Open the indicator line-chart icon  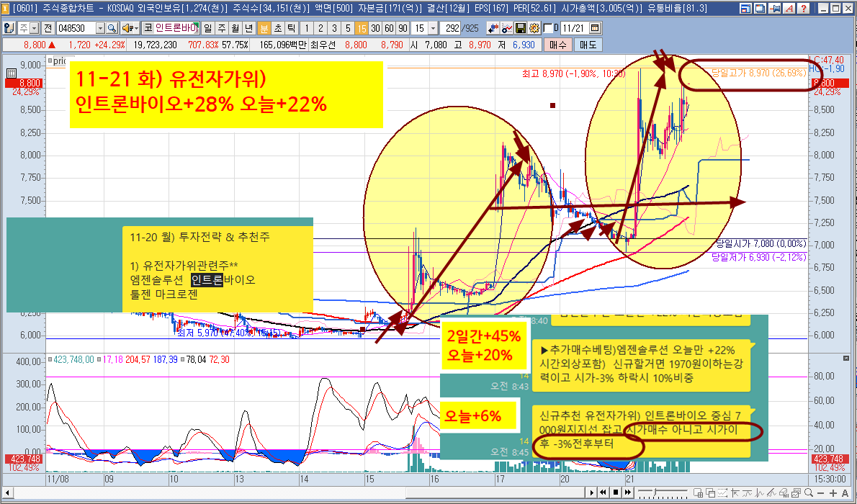[507, 28]
